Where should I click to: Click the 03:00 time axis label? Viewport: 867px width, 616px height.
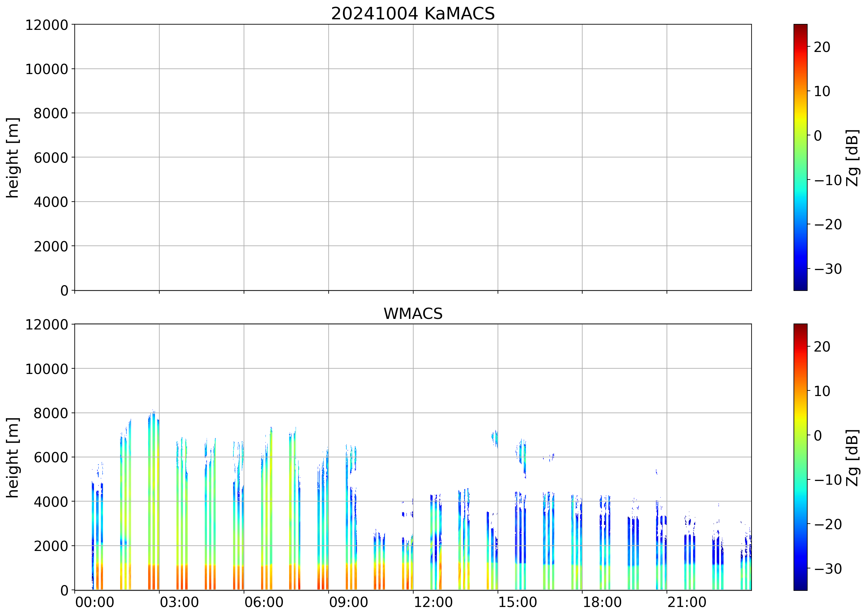(x=179, y=602)
